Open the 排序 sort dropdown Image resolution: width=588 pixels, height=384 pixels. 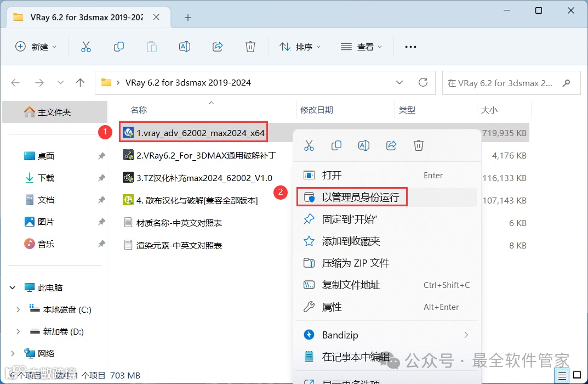coord(300,47)
